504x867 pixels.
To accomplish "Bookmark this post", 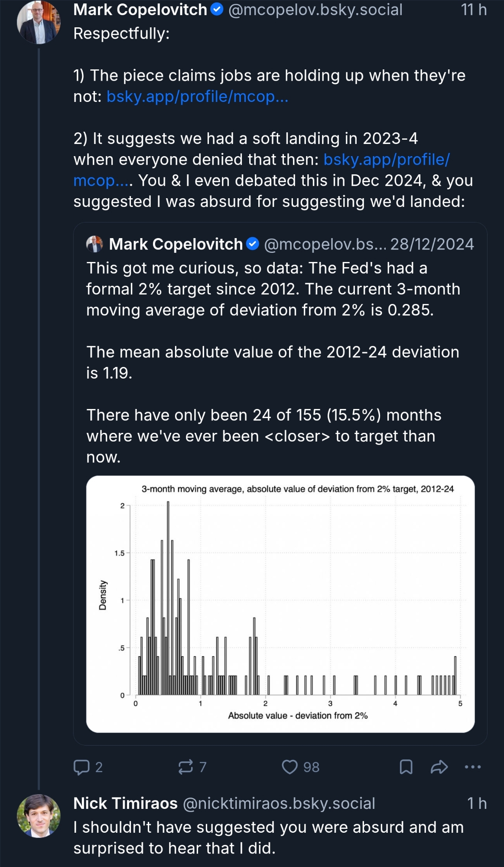I will pos(406,767).
